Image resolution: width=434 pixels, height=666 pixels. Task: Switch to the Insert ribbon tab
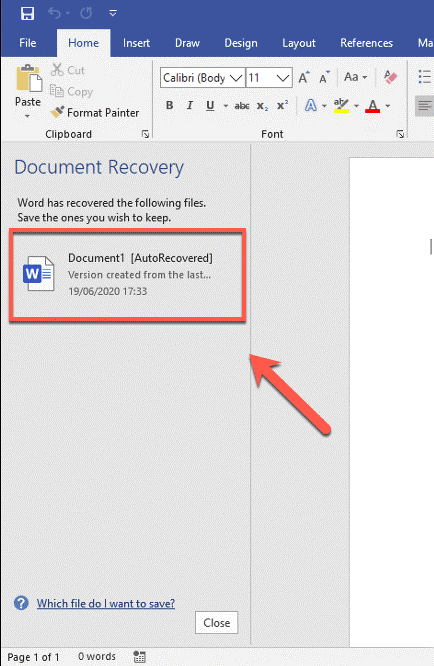coord(136,43)
